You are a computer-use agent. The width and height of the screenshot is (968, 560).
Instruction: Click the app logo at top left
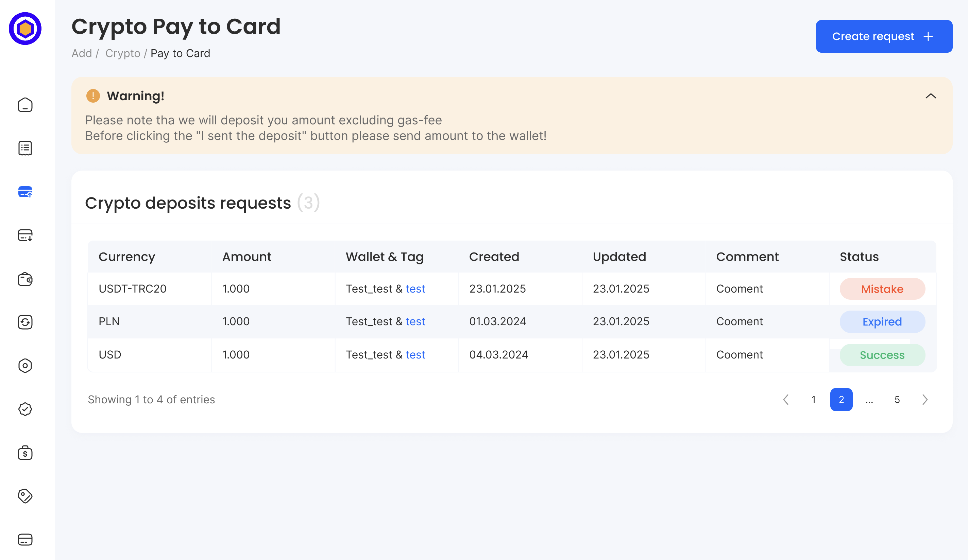[25, 29]
